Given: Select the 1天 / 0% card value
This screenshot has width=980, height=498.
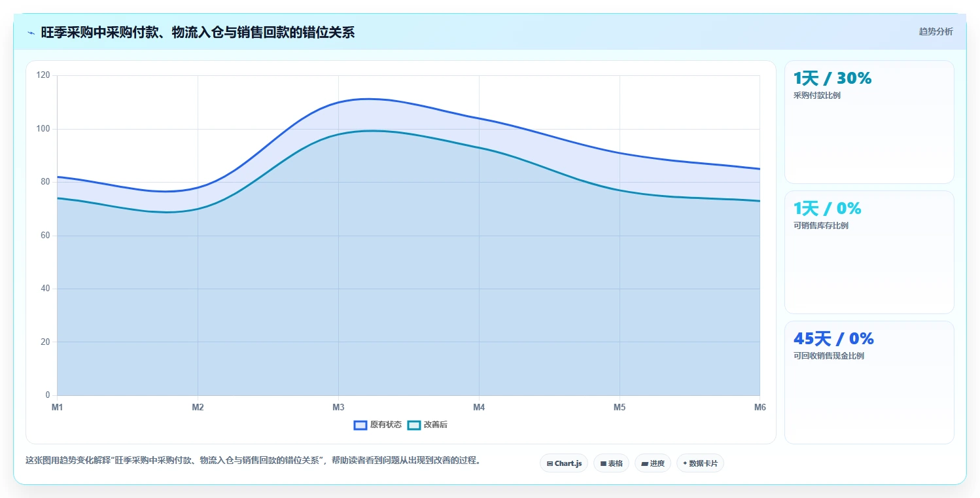Looking at the screenshot, I should point(828,209).
